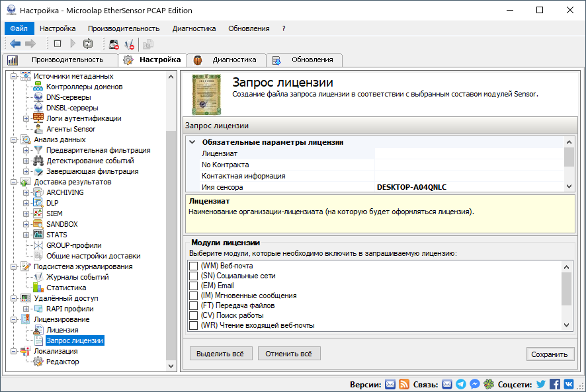Screen dimensions: 586x392
Task: Check the (EM) Email module
Action: (x=194, y=286)
